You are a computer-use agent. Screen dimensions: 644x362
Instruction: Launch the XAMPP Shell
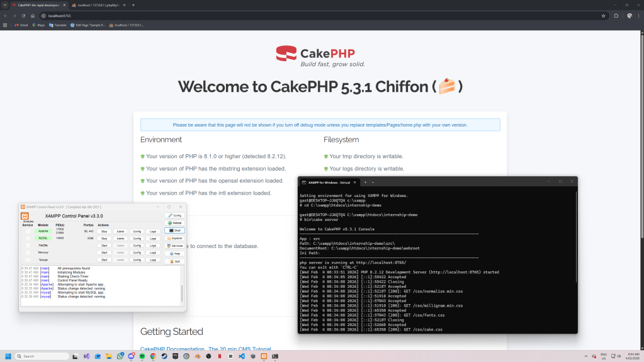pos(174,230)
